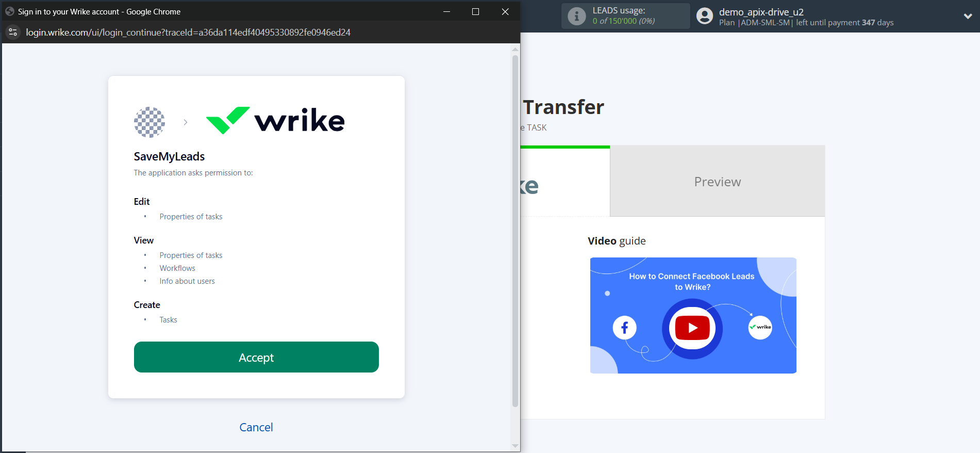Click scrollbar down arrow in popup
The width and height of the screenshot is (980, 453).
515,446
